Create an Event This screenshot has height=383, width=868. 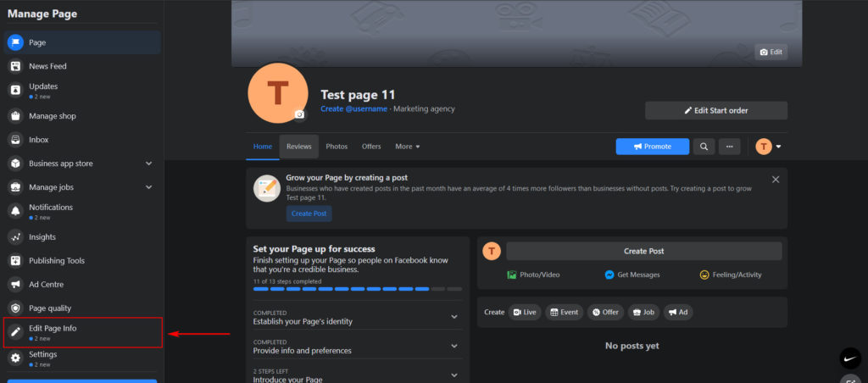click(x=564, y=312)
